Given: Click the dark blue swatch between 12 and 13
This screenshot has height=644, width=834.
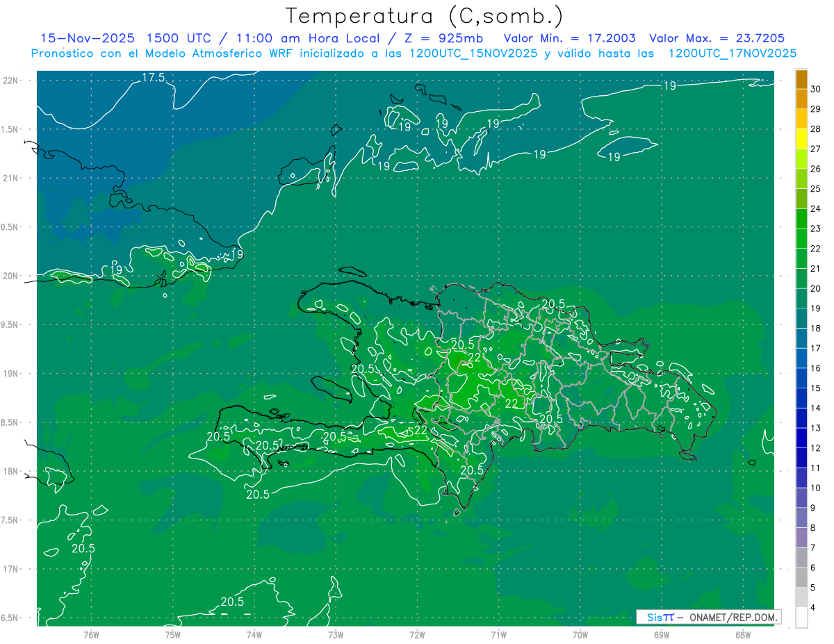Looking at the screenshot, I should 801,438.
